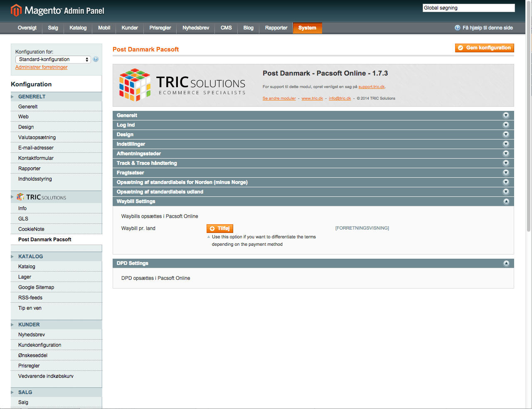Expand the Generelt section arrow icon
The image size is (532, 409).
(x=506, y=115)
